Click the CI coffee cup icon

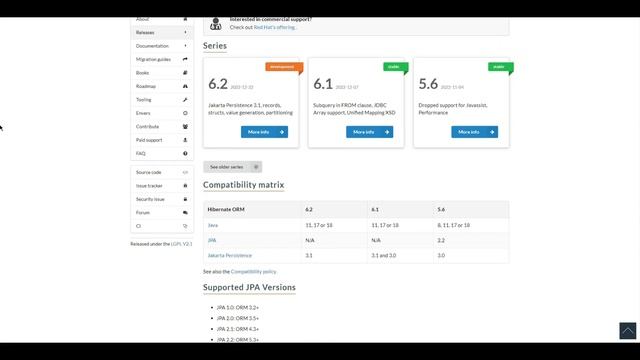(185, 226)
